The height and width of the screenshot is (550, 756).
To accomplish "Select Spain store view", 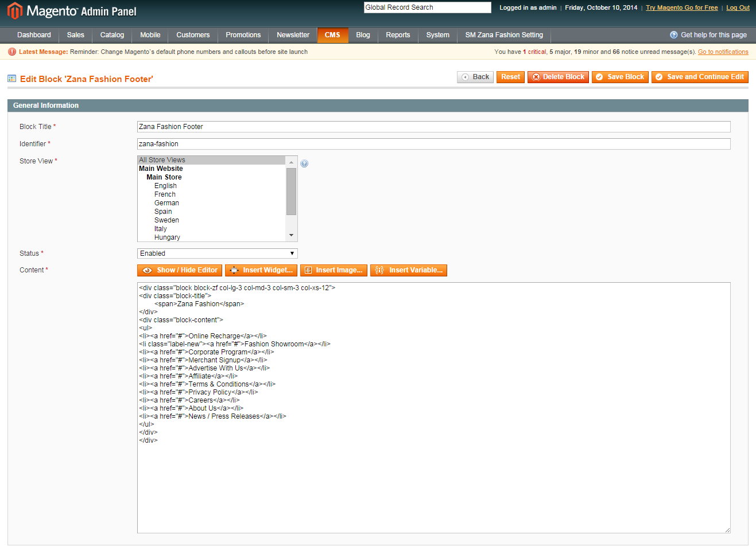I will (x=163, y=212).
